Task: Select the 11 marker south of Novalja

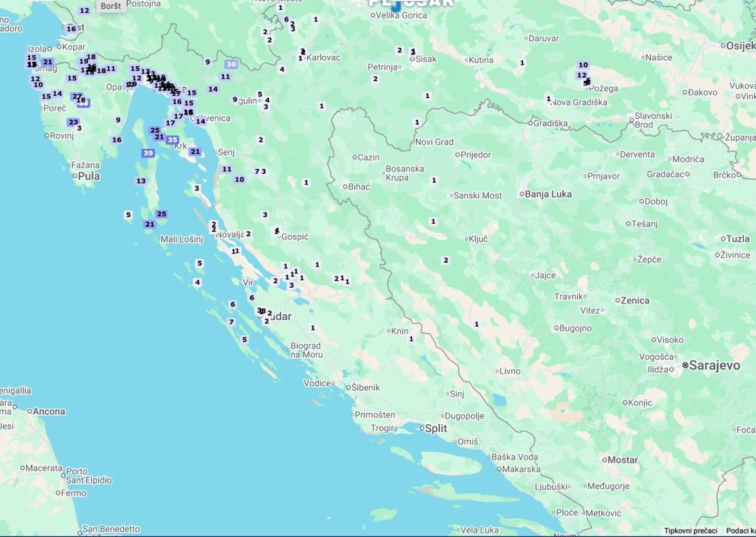Action: point(235,251)
